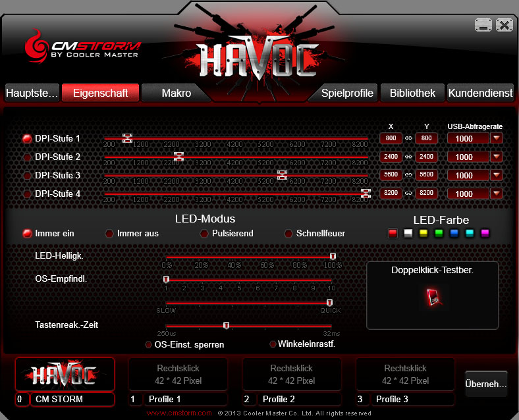
Task: Click the Tastenreak.-Zeit slider handle
Action: pyautogui.click(x=226, y=325)
